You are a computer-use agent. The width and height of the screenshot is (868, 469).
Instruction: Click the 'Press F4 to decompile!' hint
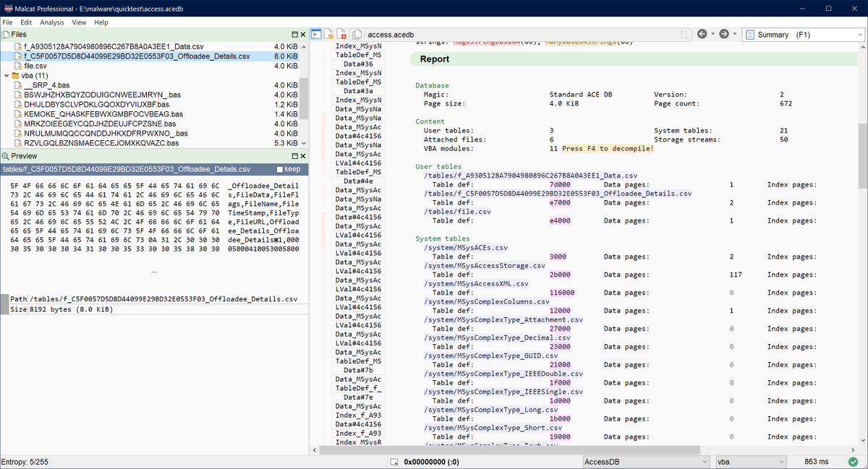608,148
